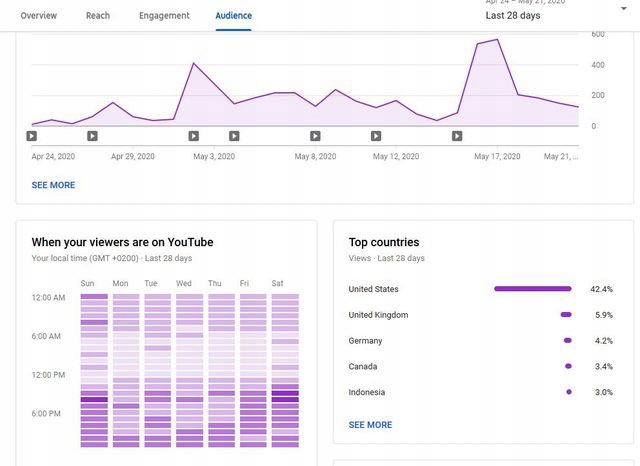640x466 pixels.
Task: Click the United States percentage bar
Action: click(533, 289)
